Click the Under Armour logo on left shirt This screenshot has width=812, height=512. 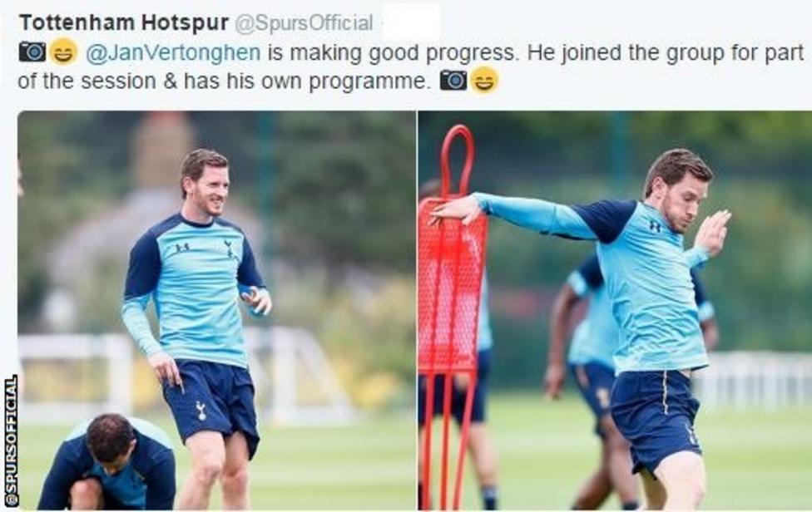tap(181, 249)
